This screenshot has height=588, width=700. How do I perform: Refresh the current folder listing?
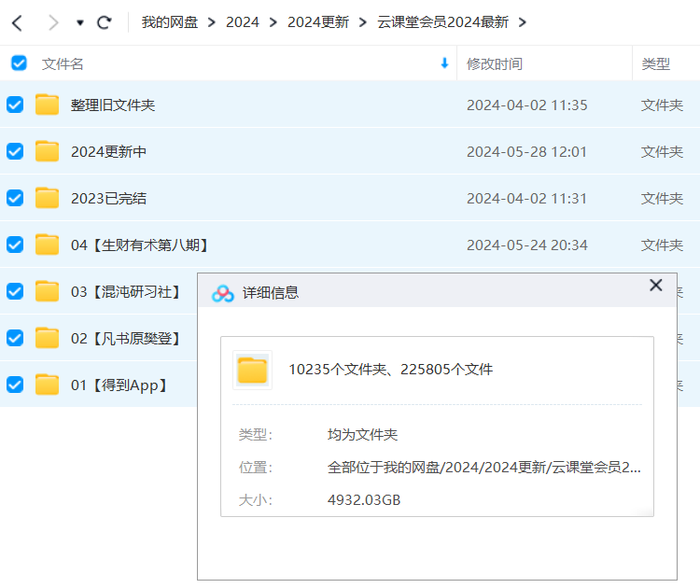(105, 21)
